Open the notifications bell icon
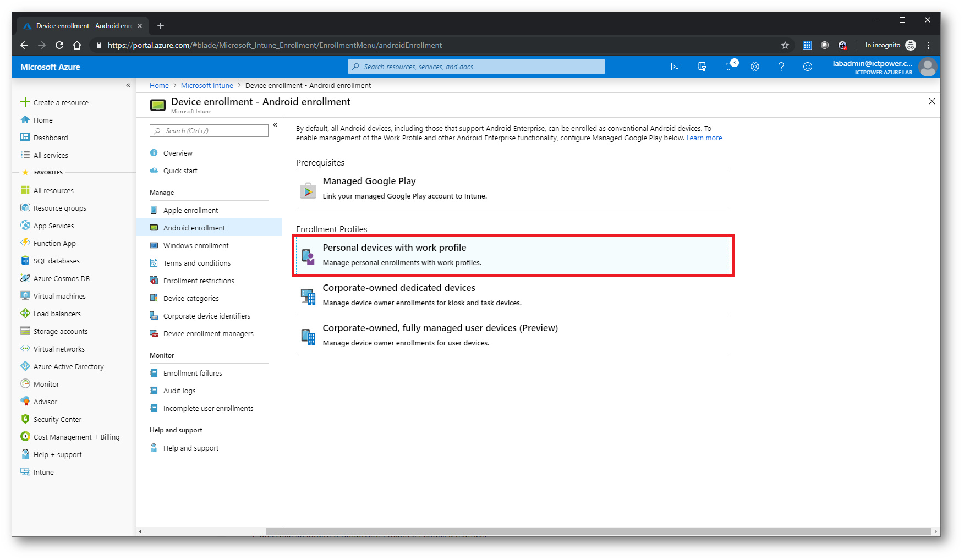 (729, 67)
